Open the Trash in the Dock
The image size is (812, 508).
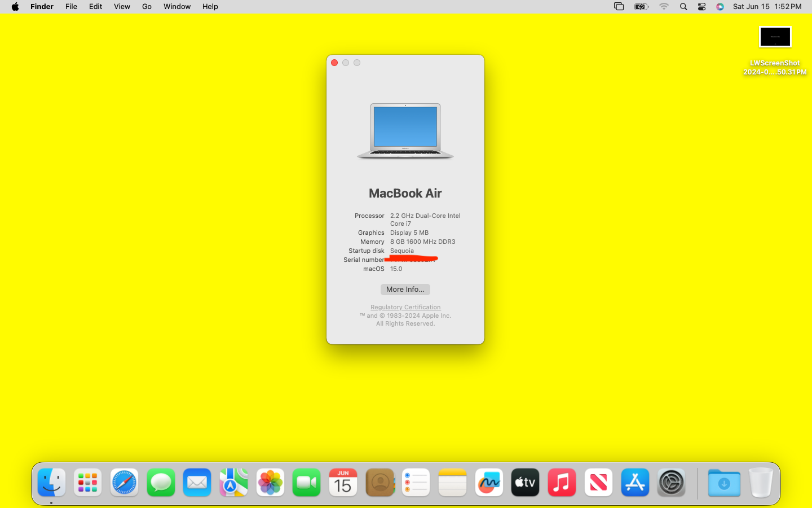(x=761, y=483)
